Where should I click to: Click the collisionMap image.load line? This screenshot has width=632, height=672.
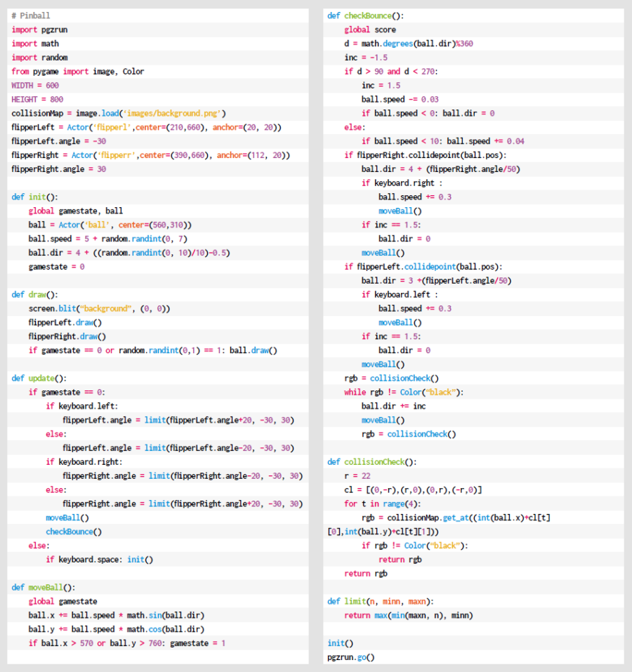(x=118, y=114)
